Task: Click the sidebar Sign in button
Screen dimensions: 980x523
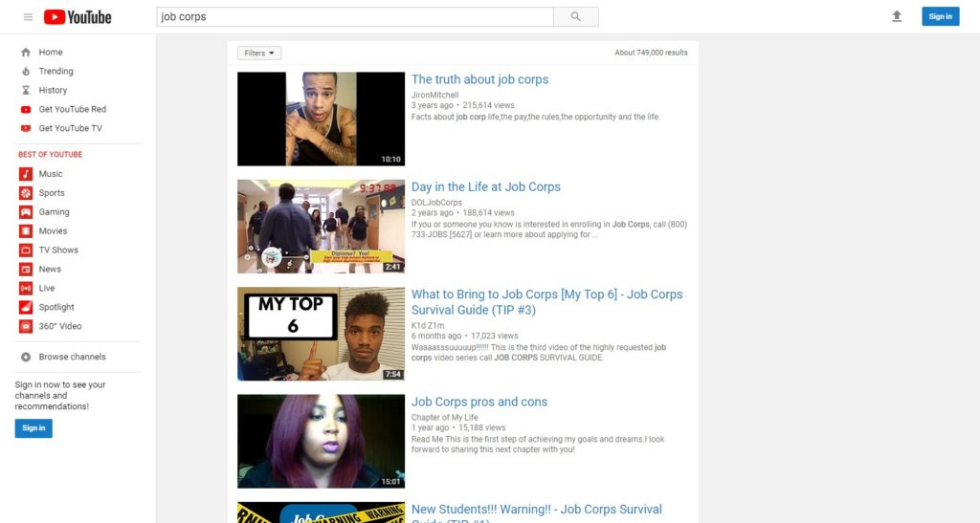Action: pyautogui.click(x=33, y=428)
